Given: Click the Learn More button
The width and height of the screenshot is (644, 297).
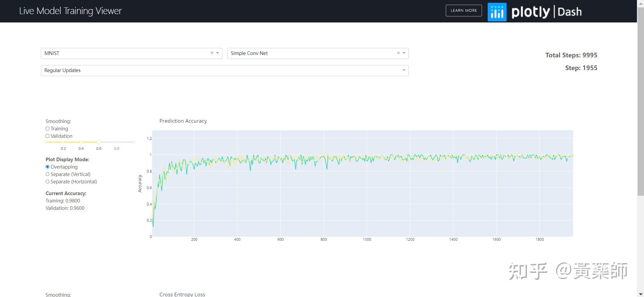Looking at the screenshot, I should click(x=464, y=10).
